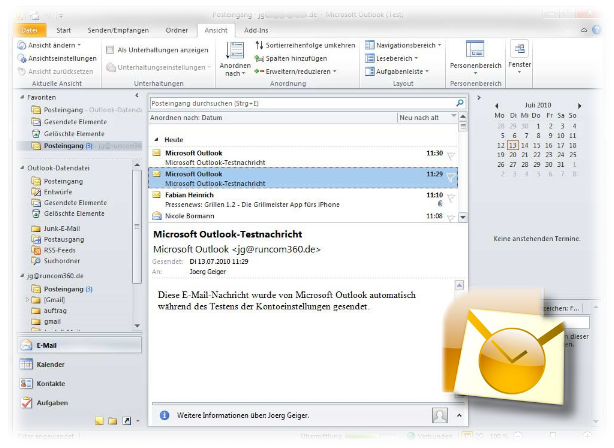Switch to the E-Mail module
Viewport: 614px width, 448px height.
(79, 345)
